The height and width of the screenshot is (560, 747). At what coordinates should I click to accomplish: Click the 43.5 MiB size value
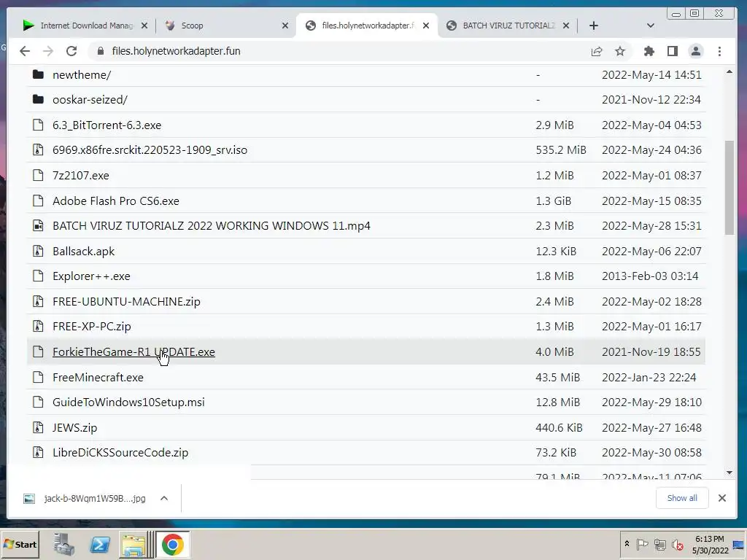(x=557, y=377)
